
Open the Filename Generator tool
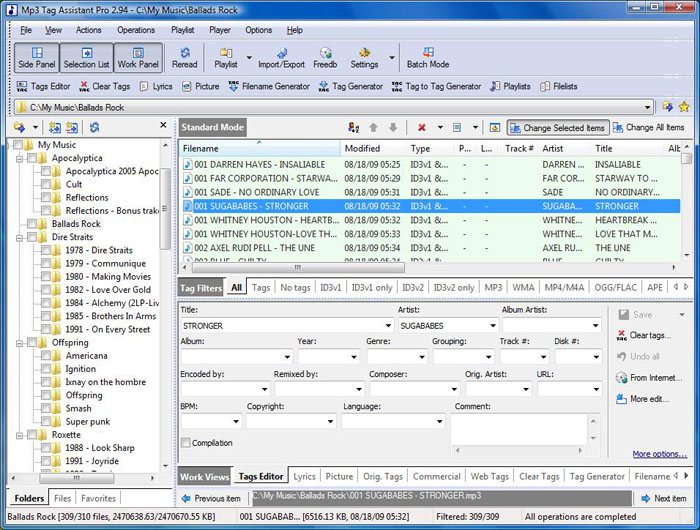coord(268,86)
